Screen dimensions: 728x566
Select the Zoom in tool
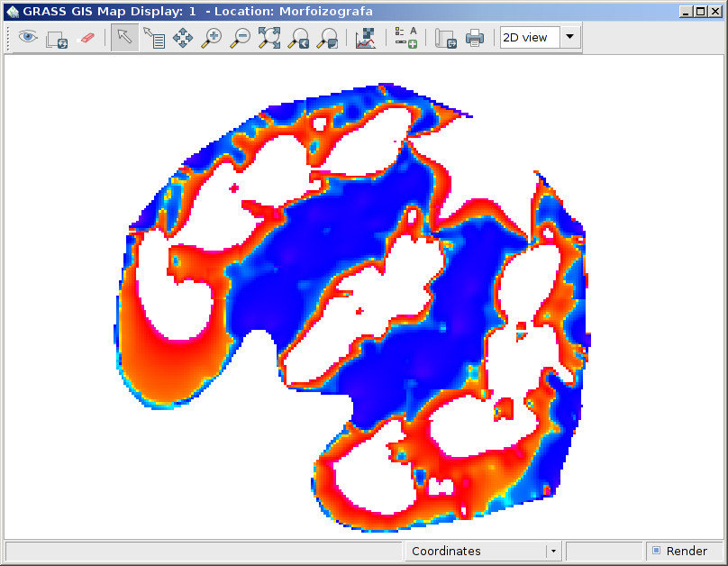pos(211,38)
